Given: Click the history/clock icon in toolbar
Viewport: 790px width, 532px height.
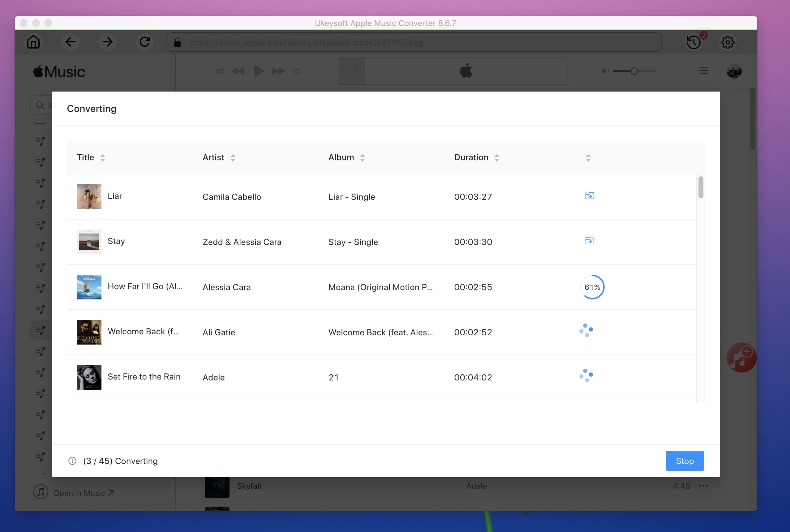Looking at the screenshot, I should coord(693,42).
